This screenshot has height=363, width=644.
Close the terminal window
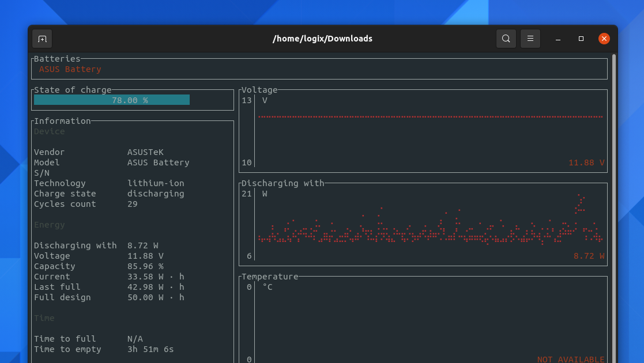click(604, 39)
